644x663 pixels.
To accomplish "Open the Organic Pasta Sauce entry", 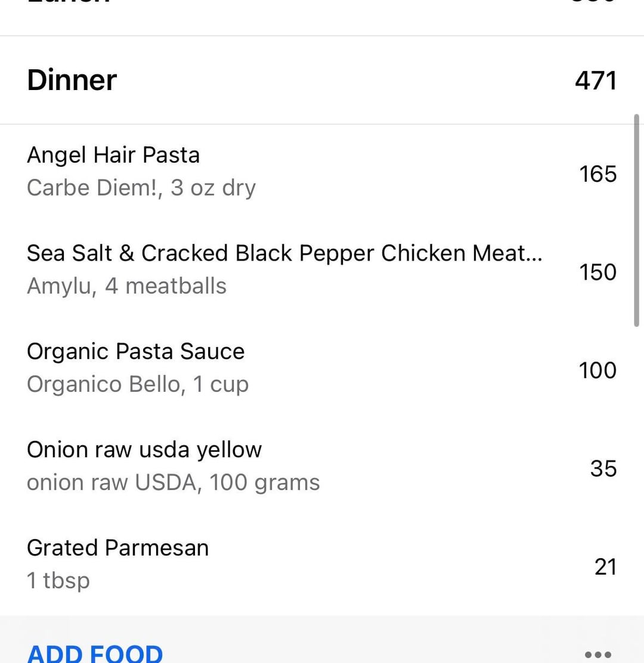I will pyautogui.click(x=135, y=351).
